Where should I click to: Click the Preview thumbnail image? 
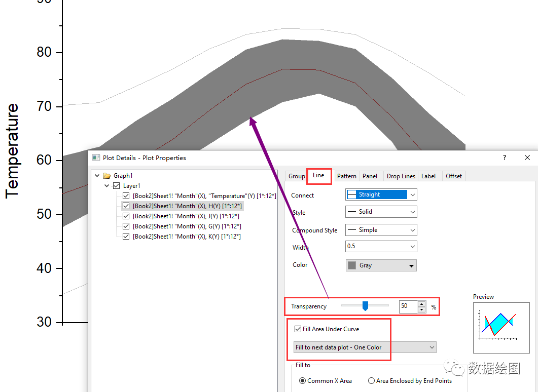(501, 328)
